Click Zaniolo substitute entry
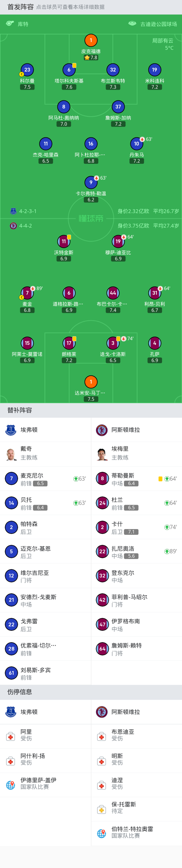 pos(136,551)
